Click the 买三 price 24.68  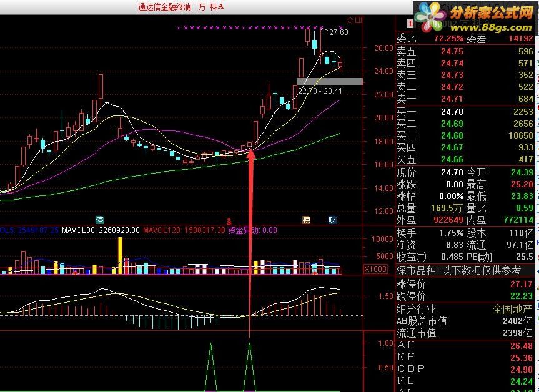point(452,135)
